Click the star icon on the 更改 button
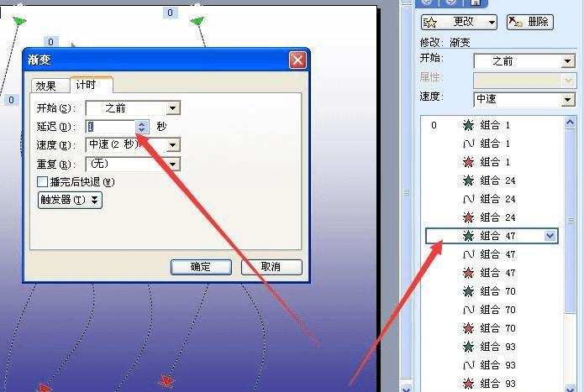This screenshot has height=392, width=584. tap(429, 23)
